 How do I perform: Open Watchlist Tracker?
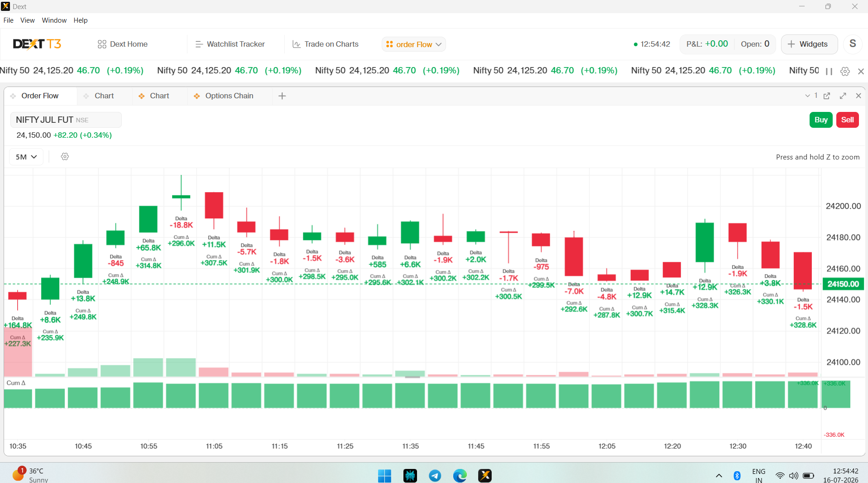[230, 44]
